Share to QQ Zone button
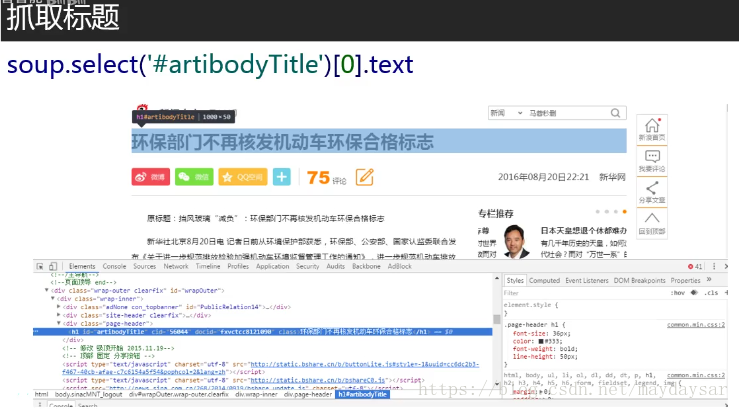The image size is (739, 409). pos(243,177)
